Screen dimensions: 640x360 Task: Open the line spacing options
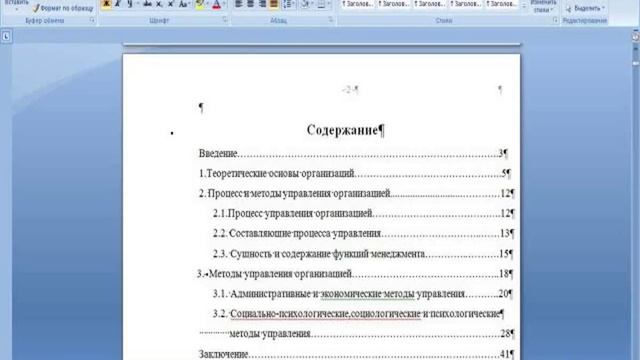(289, 4)
